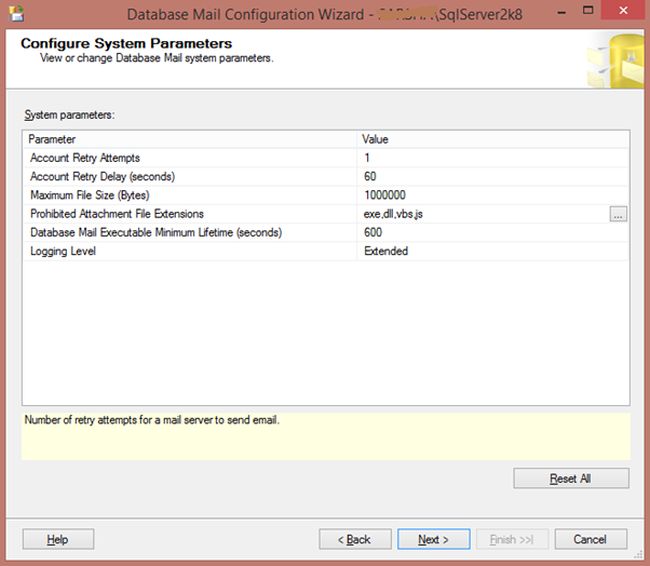This screenshot has height=566, width=650.
Task: Maximize the wizard window
Action: click(588, 10)
